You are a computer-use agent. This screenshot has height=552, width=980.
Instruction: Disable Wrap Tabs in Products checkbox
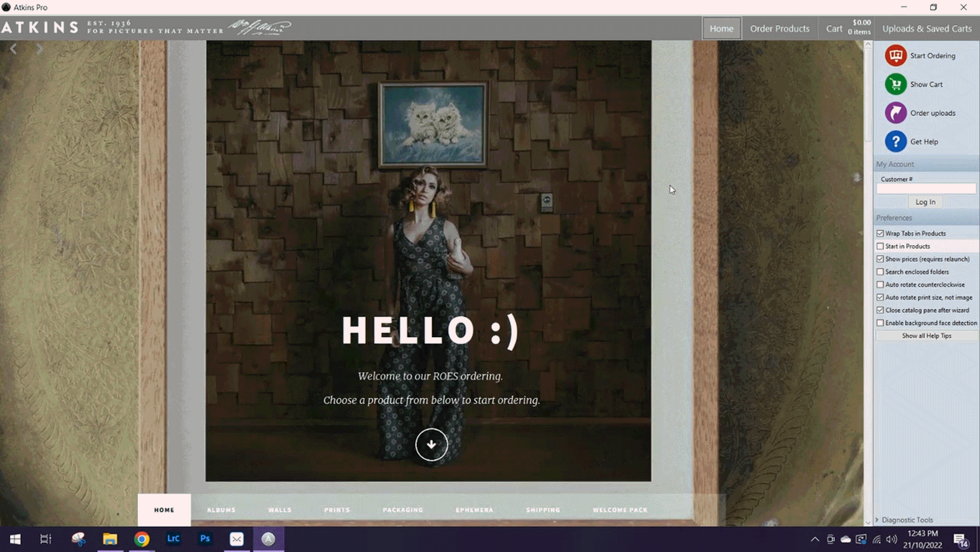pos(880,233)
